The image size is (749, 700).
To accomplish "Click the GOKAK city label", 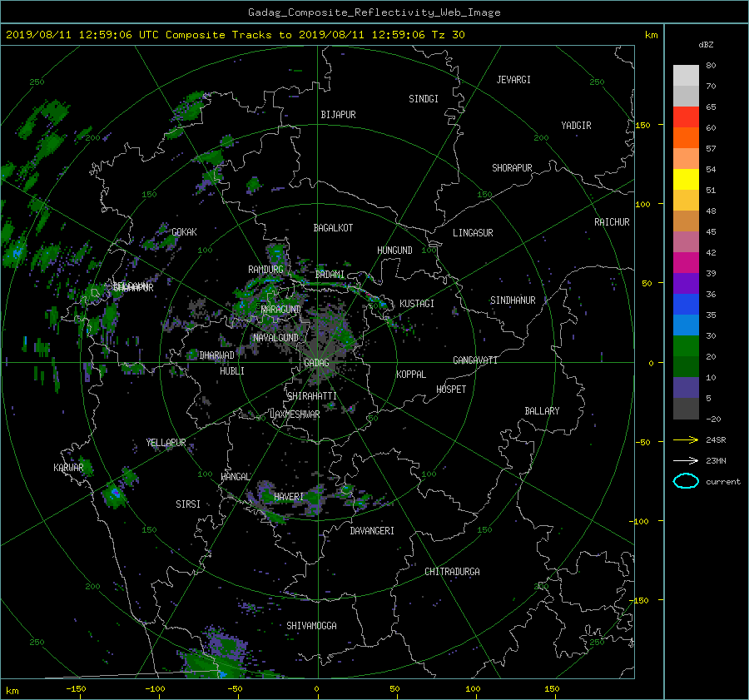I will click(185, 232).
